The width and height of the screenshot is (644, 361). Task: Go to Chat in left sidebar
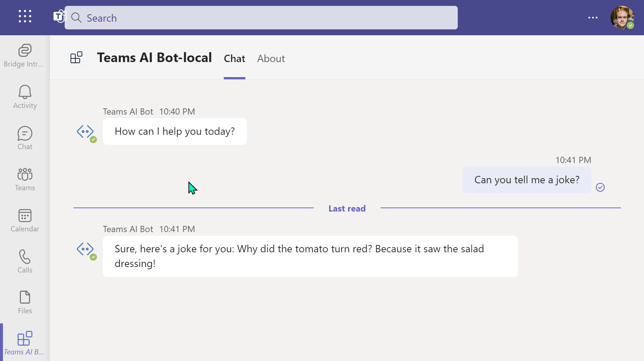(x=25, y=138)
